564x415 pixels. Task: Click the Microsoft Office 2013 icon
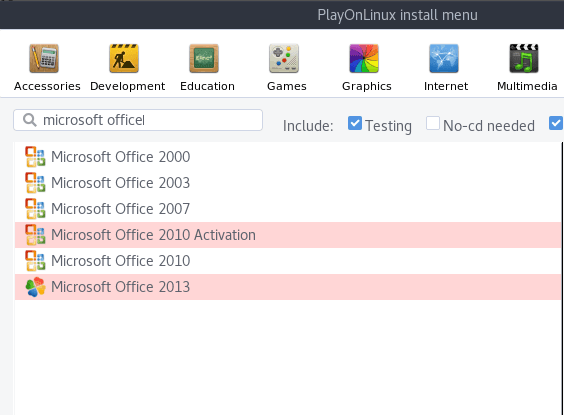click(35, 287)
